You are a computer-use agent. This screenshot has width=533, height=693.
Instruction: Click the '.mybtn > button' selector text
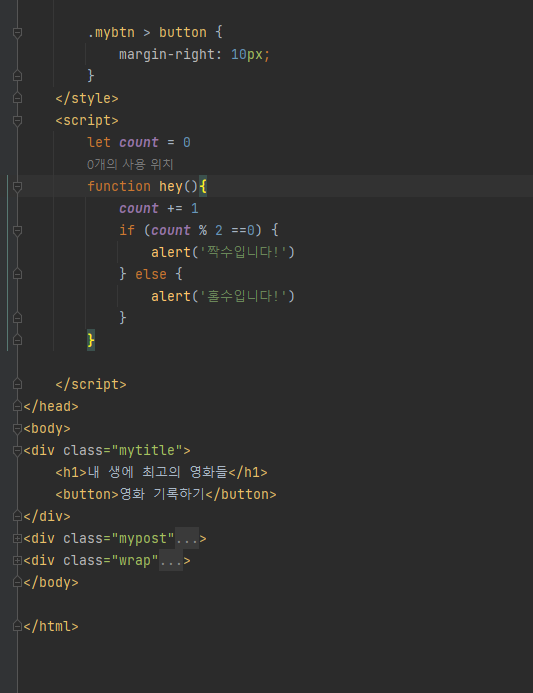pyautogui.click(x=147, y=32)
